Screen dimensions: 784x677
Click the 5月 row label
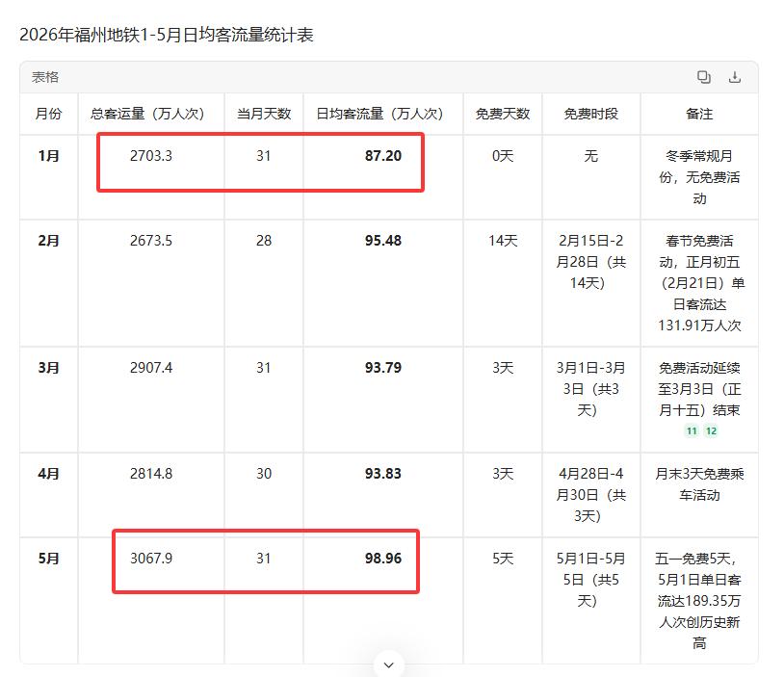pos(48,558)
